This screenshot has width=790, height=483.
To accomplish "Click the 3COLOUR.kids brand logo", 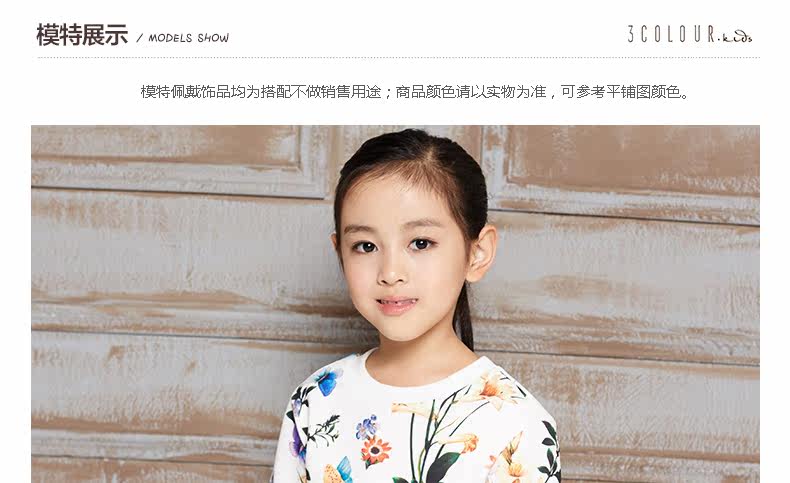I will 689,34.
